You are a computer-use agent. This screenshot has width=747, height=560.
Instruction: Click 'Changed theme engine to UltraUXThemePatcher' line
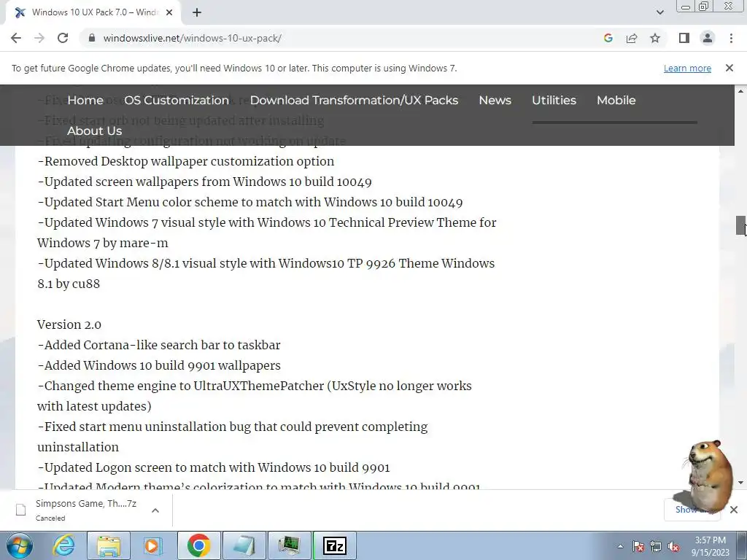coord(255,396)
